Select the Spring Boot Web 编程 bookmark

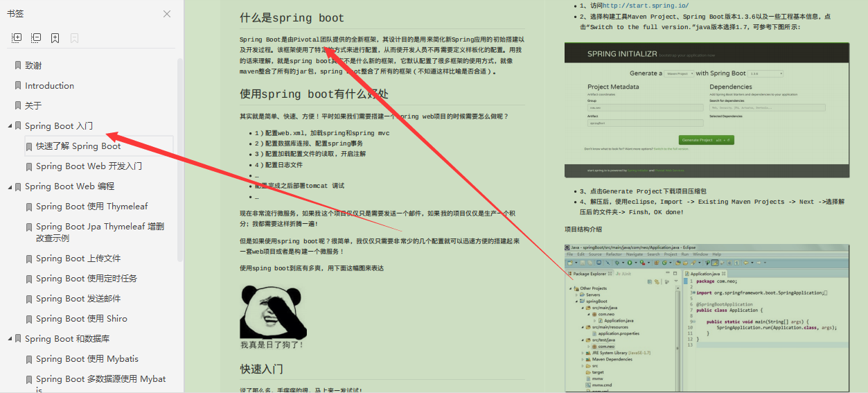[69, 186]
